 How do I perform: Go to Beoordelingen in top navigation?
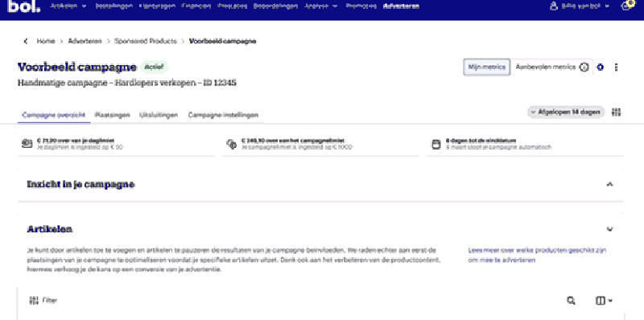pyautogui.click(x=275, y=6)
